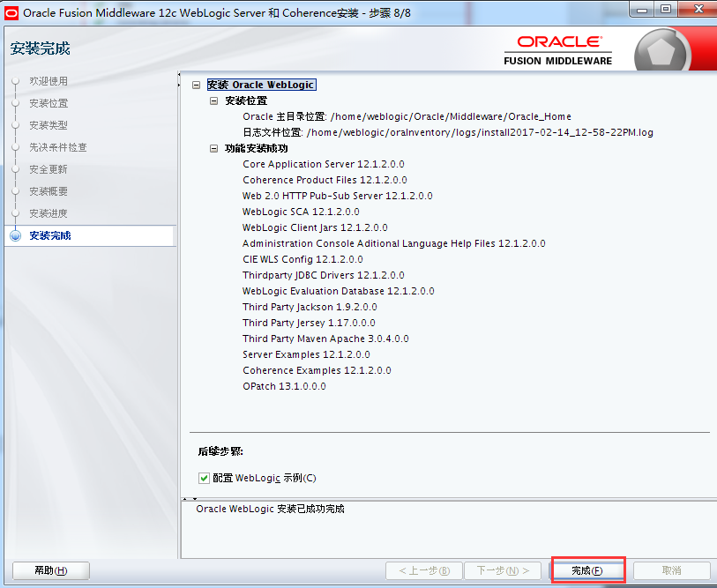Click Coherence Examples 12.1.2.0.0 row

[317, 370]
